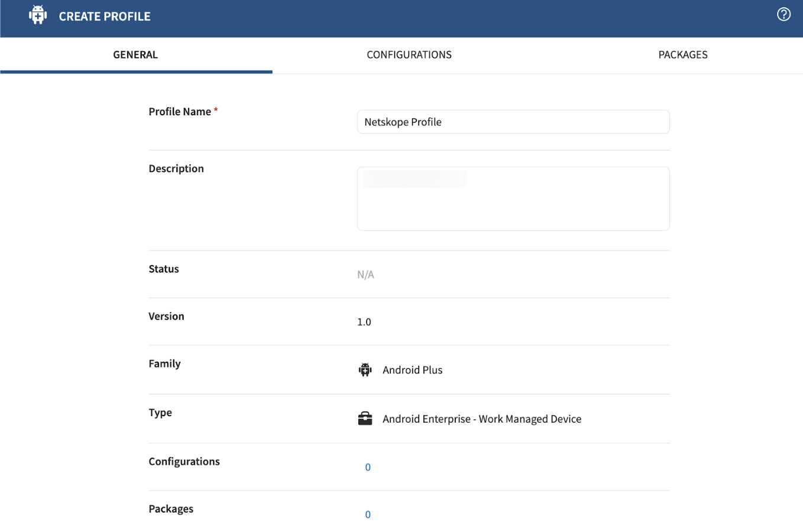The image size is (803, 532).
Task: Click the Android Plus icon in header
Action: (x=38, y=15)
